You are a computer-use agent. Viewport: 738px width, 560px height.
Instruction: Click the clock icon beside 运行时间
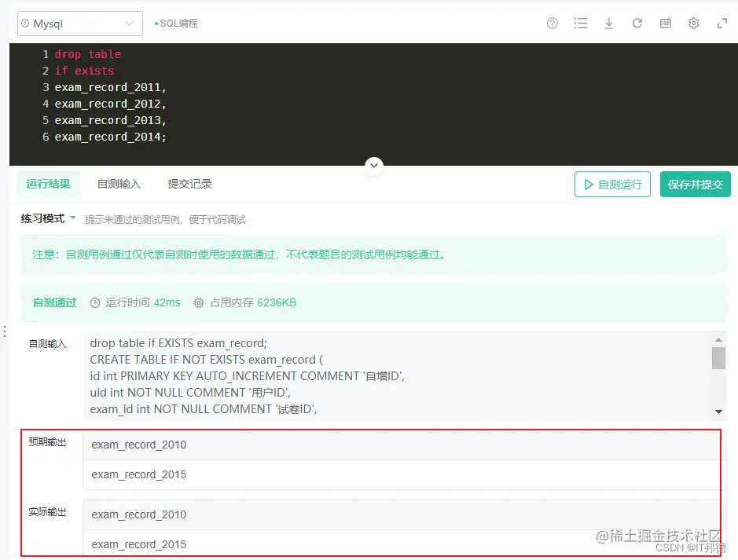tap(95, 303)
